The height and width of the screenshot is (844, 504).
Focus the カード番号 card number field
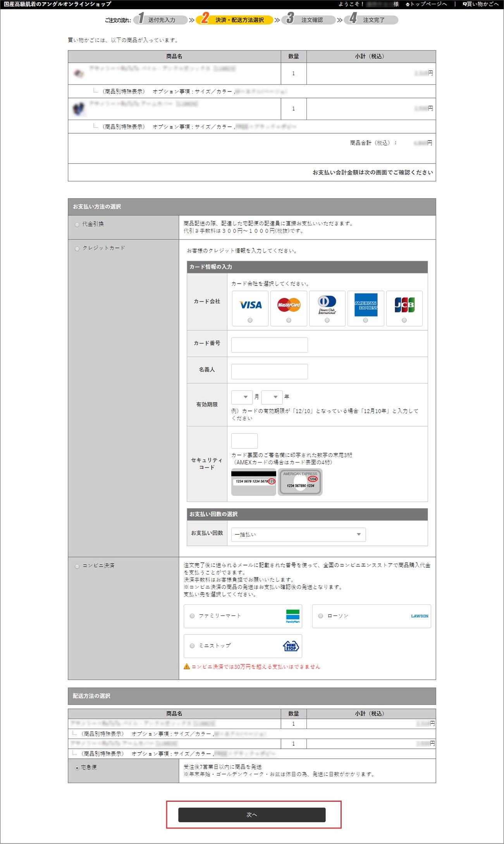click(x=269, y=345)
